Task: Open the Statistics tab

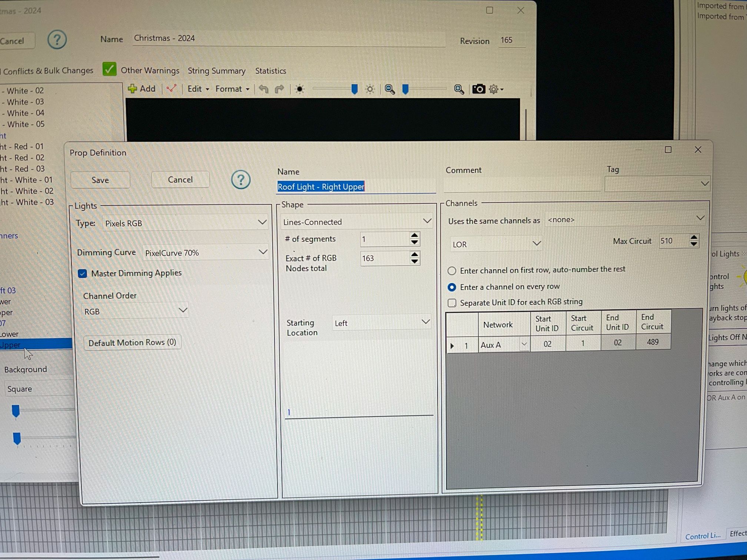Action: click(x=270, y=71)
